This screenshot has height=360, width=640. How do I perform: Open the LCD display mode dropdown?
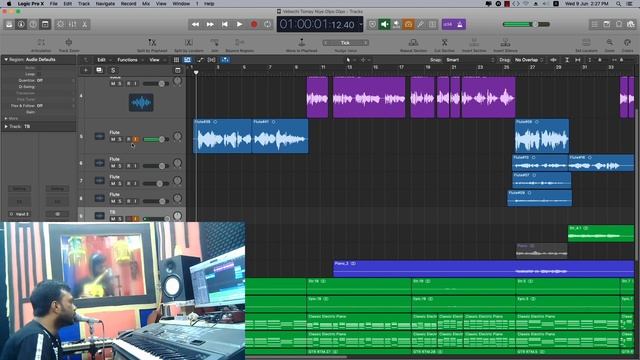pyautogui.click(x=361, y=24)
